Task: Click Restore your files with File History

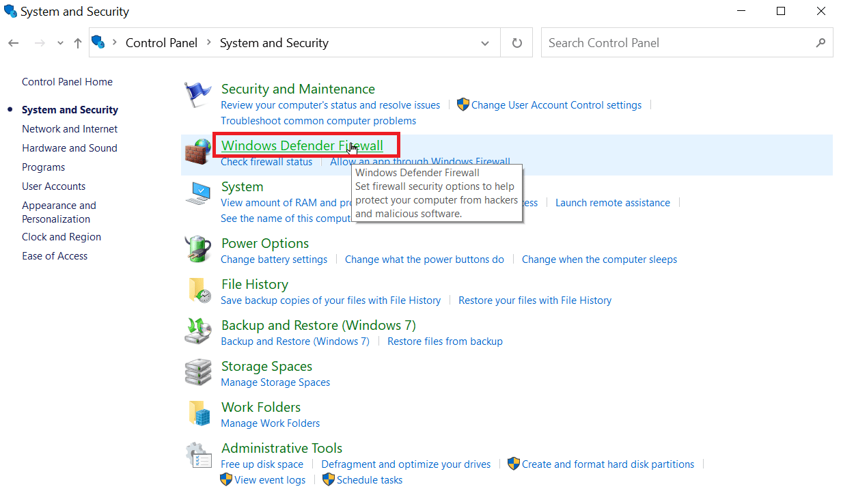Action: [535, 300]
